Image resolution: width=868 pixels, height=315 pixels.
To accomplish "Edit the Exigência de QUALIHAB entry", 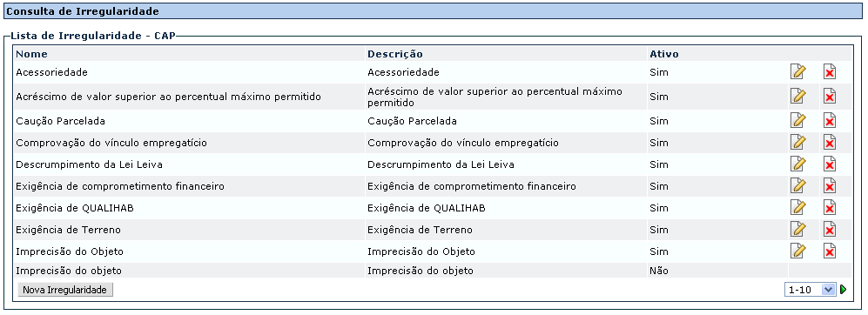I will point(797,208).
